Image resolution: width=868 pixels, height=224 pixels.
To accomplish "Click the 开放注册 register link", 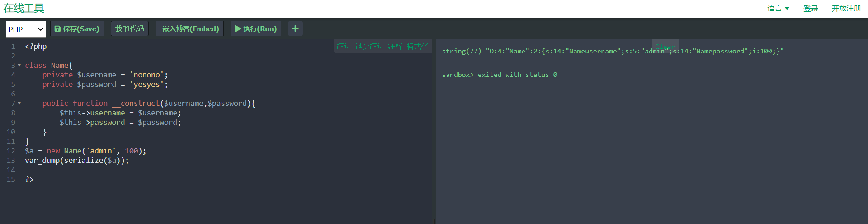I will (x=846, y=8).
